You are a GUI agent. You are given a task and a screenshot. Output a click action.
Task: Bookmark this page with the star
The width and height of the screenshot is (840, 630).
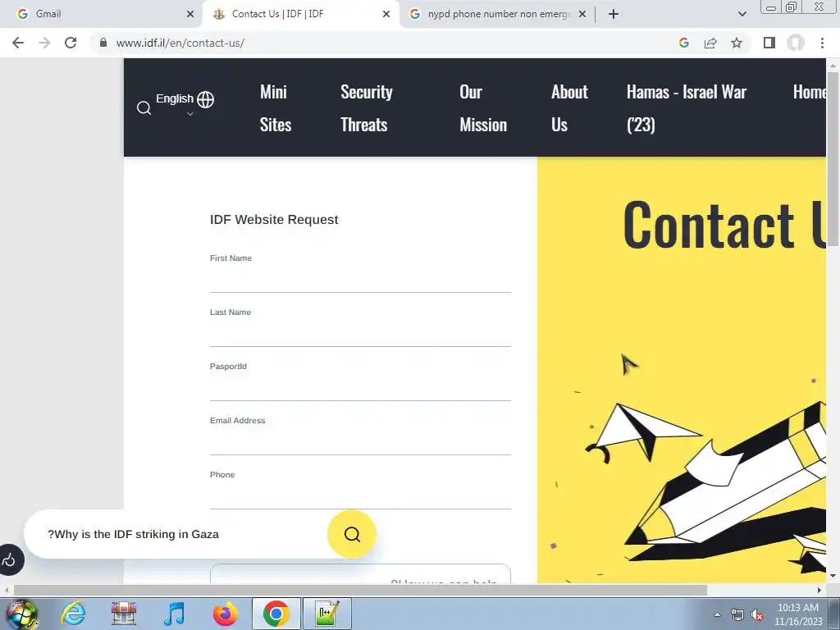click(x=737, y=43)
